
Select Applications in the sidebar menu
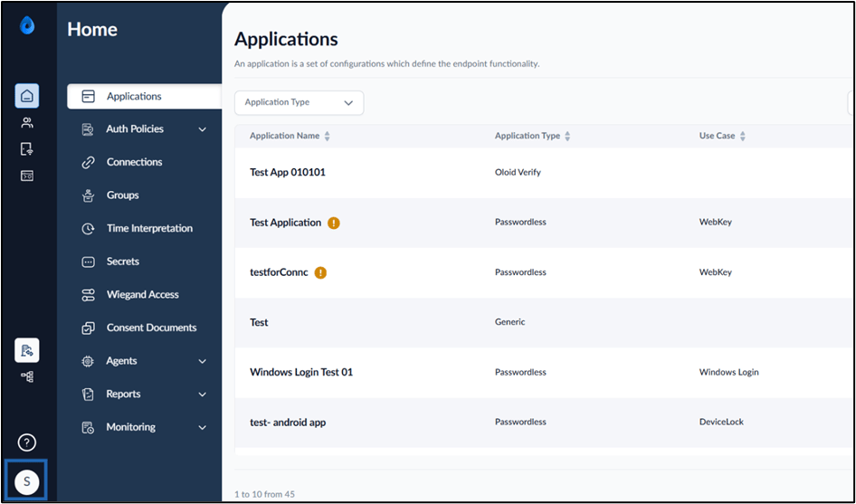[144, 96]
